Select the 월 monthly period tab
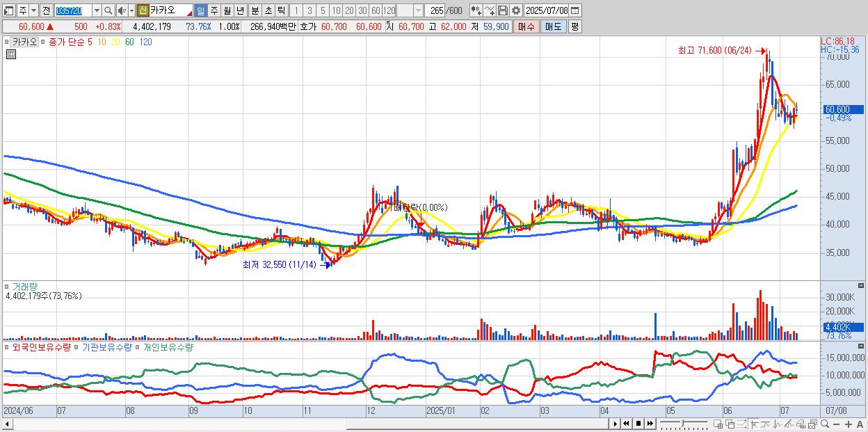Screen dimensions: 868x432 click(x=227, y=10)
